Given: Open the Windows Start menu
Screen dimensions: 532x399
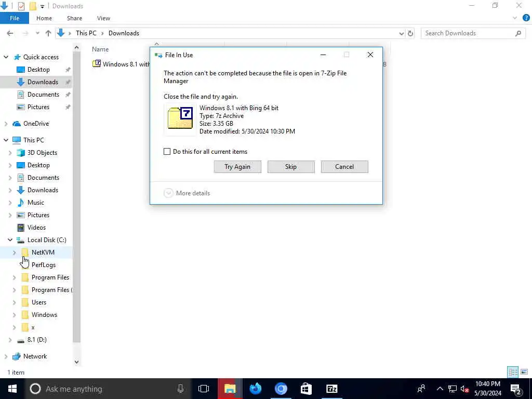Looking at the screenshot, I should click(12, 389).
